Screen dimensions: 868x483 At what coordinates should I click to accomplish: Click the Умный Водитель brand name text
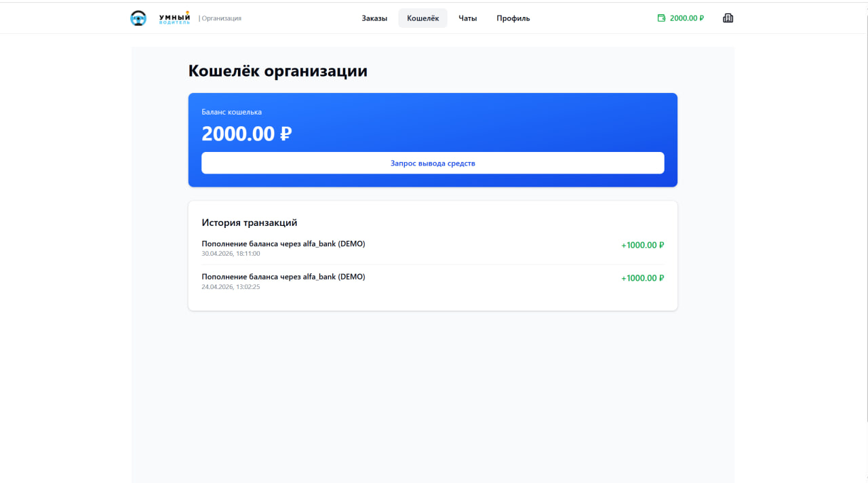[174, 18]
